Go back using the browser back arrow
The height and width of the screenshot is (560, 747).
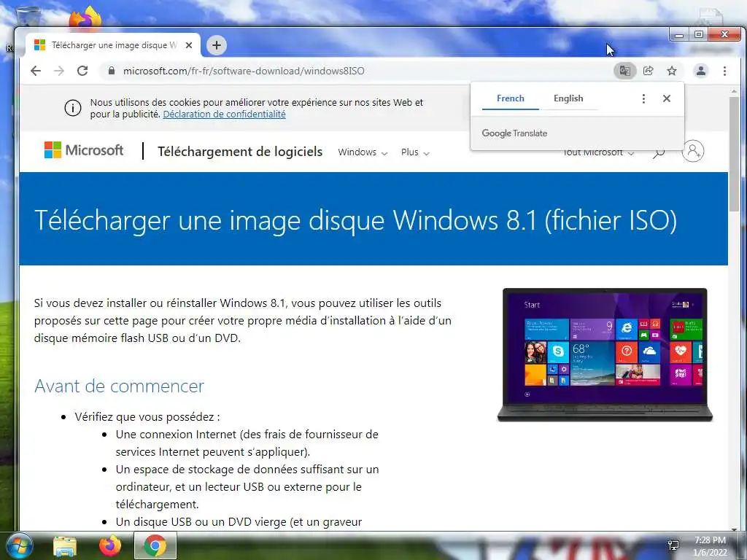click(x=36, y=71)
